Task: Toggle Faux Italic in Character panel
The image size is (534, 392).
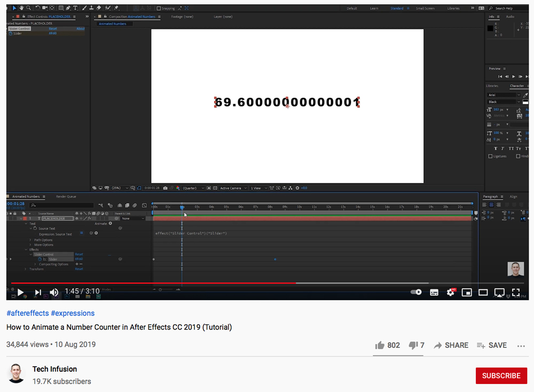Action: pyautogui.click(x=502, y=148)
